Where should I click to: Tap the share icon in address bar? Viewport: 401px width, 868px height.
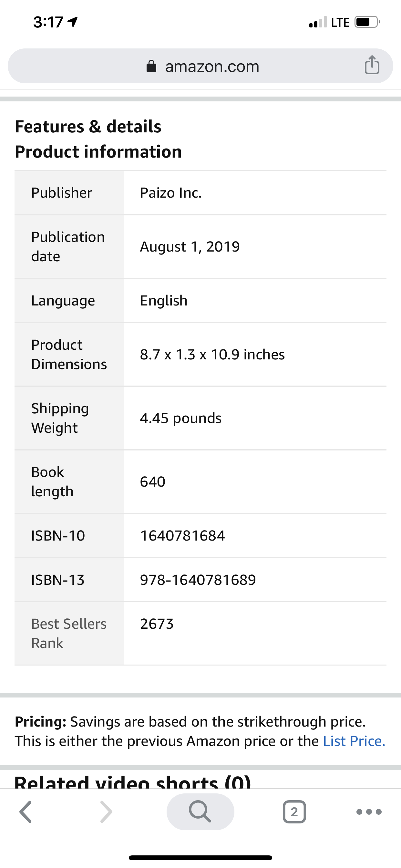point(372,65)
